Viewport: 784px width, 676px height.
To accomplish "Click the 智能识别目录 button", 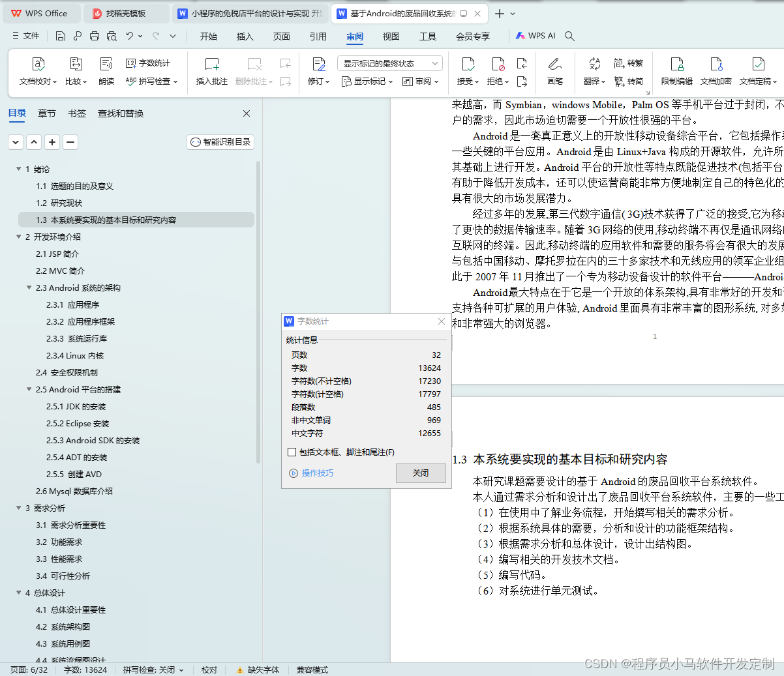I will point(220,141).
